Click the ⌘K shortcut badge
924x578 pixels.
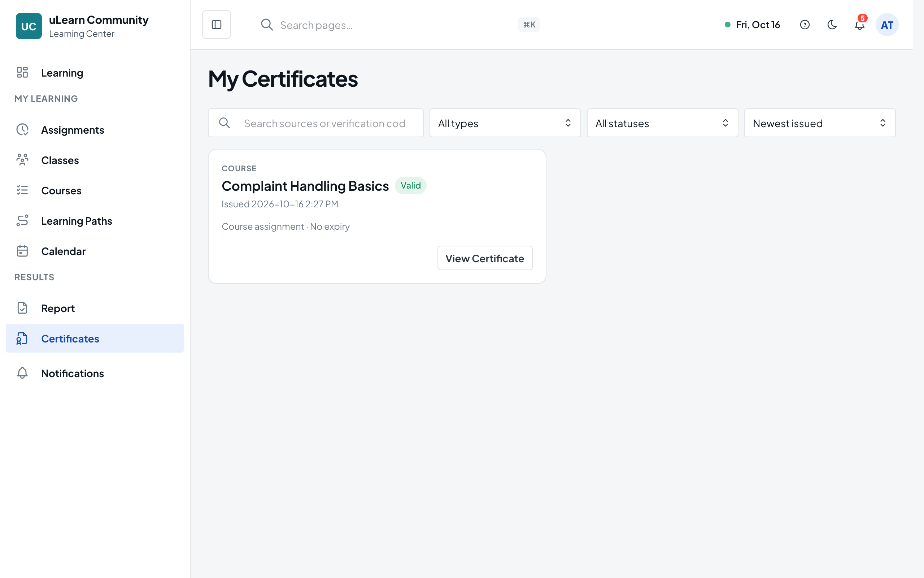pos(529,25)
